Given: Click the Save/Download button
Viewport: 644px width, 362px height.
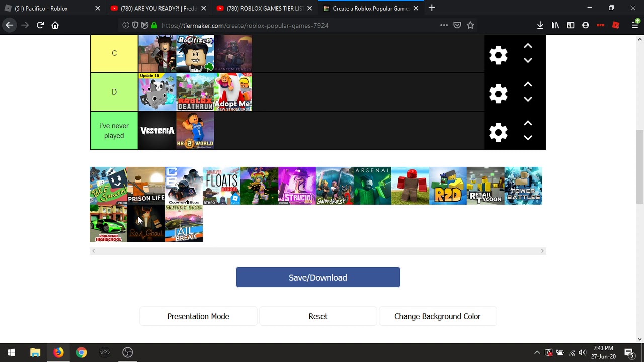Looking at the screenshot, I should pyautogui.click(x=318, y=278).
